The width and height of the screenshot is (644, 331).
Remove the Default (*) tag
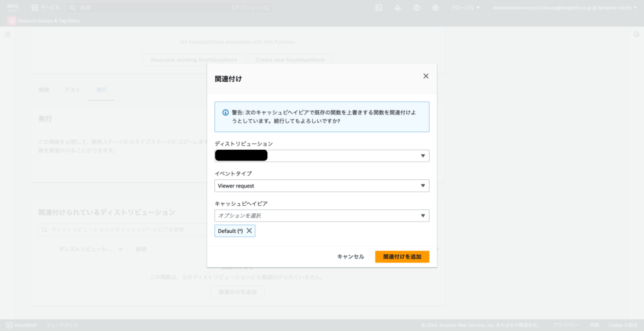pos(249,231)
